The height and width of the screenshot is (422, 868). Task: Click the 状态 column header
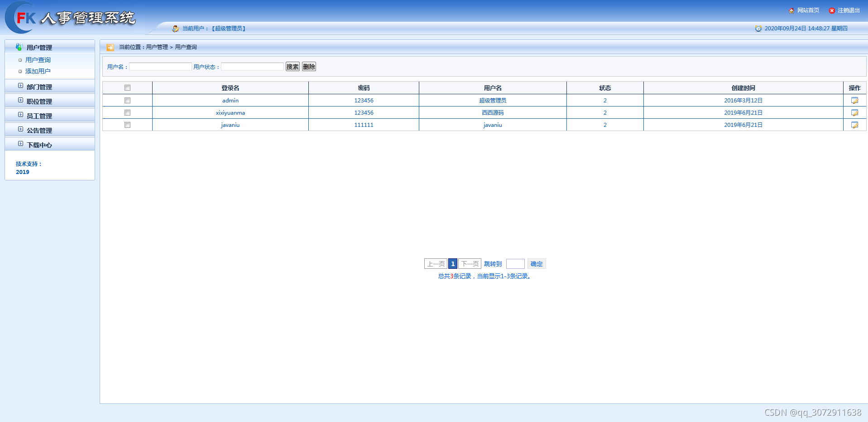[605, 88]
